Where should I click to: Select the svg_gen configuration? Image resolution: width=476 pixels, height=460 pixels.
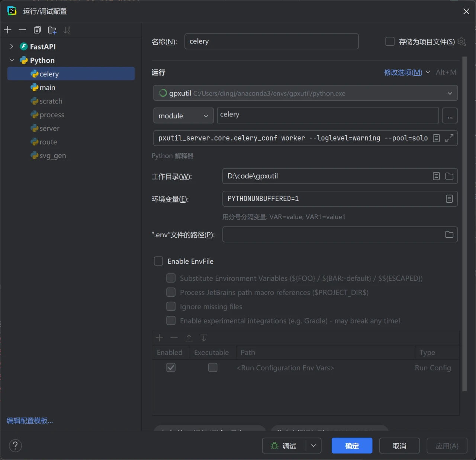[52, 155]
